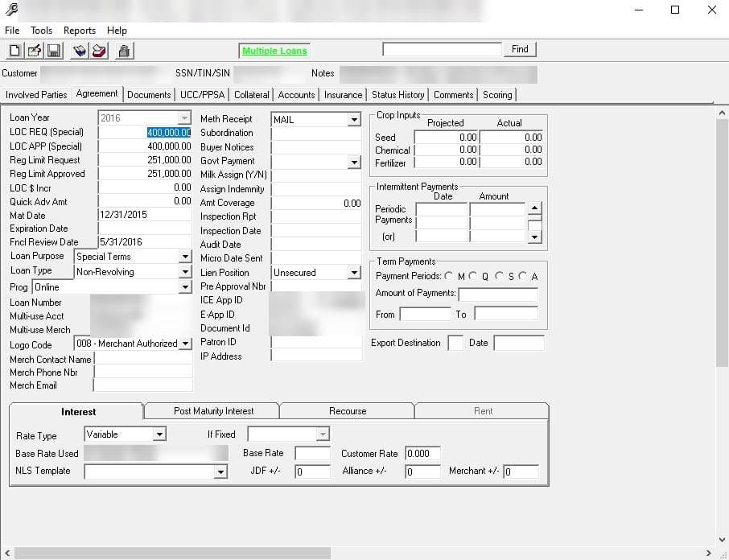
Task: Select the A payment period radio button
Action: pos(522,276)
